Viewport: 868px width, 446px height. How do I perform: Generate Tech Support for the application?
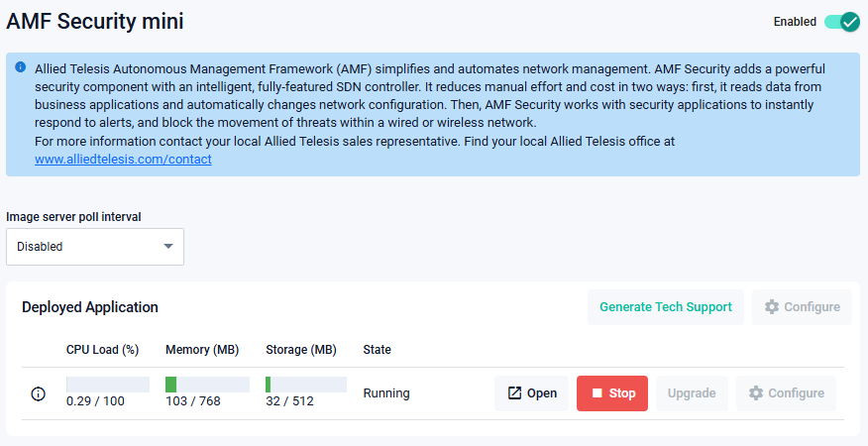666,307
